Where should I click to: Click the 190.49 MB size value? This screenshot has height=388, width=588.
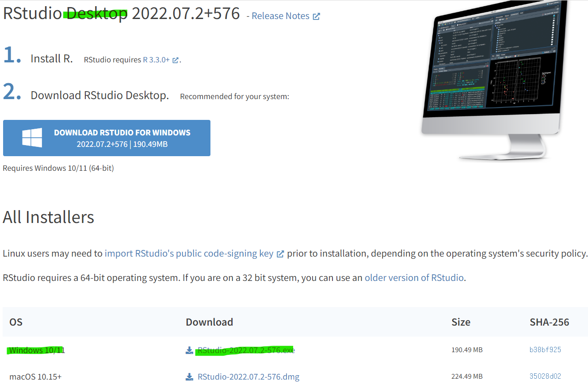point(467,350)
